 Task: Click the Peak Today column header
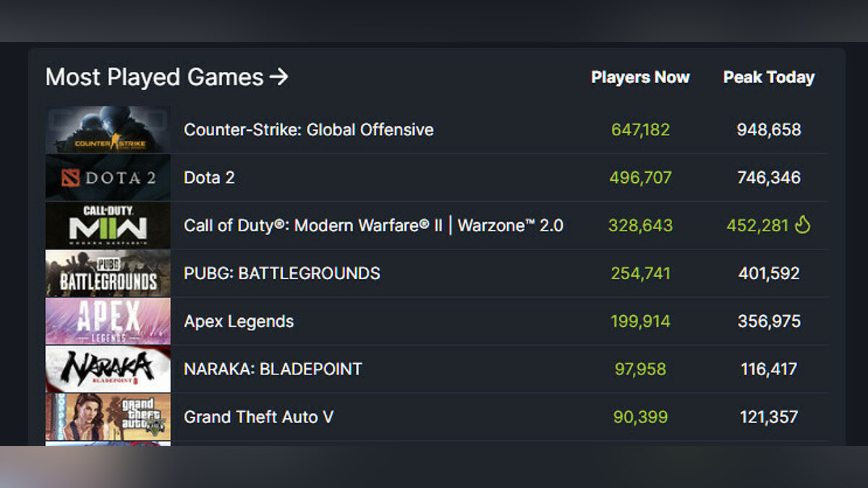coord(769,77)
